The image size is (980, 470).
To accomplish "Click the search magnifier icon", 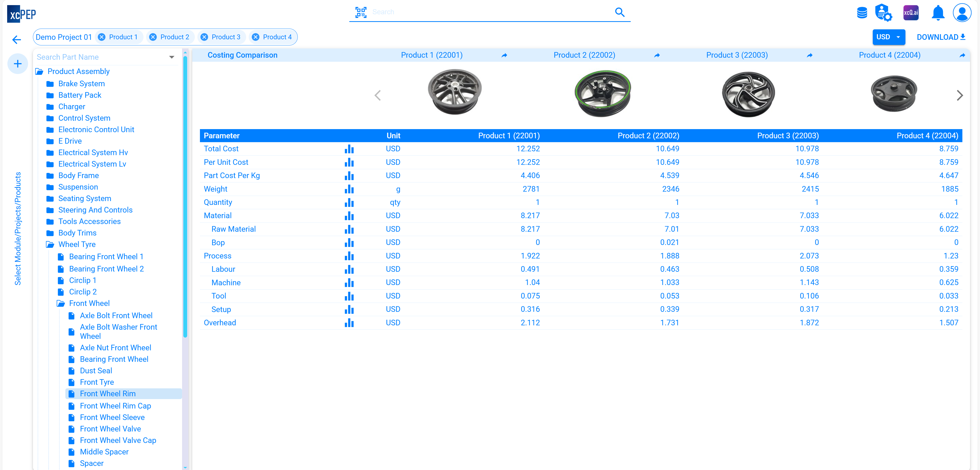I will [619, 12].
